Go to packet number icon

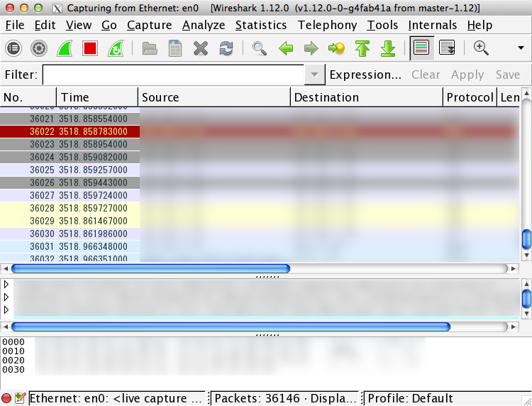tap(336, 48)
